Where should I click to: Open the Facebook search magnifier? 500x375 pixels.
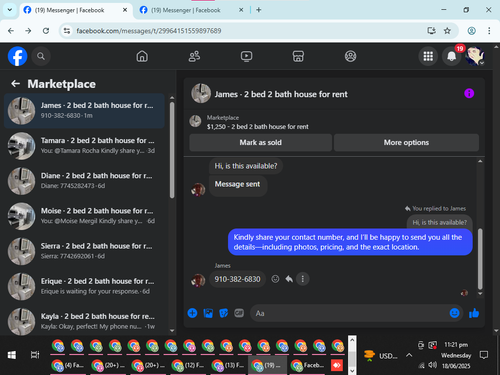tap(41, 56)
